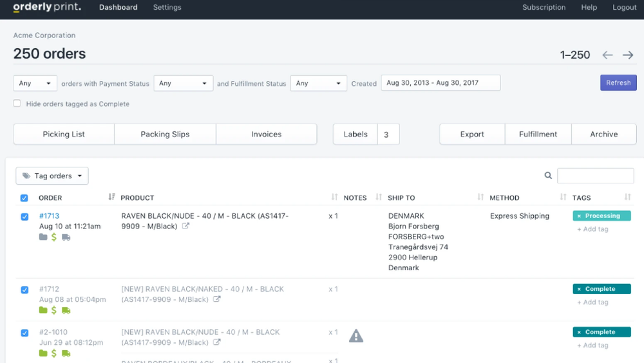Image resolution: width=644 pixels, height=363 pixels.
Task: Go to previous page with left arrow
Action: (607, 55)
